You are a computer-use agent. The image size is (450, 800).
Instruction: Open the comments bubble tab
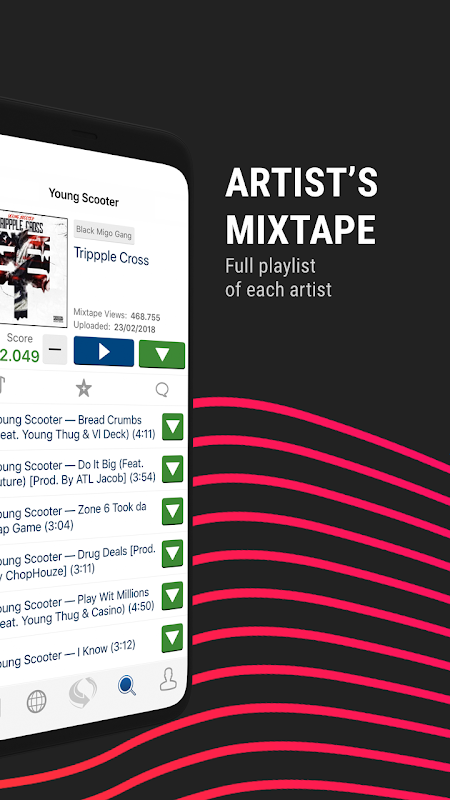tap(162, 390)
